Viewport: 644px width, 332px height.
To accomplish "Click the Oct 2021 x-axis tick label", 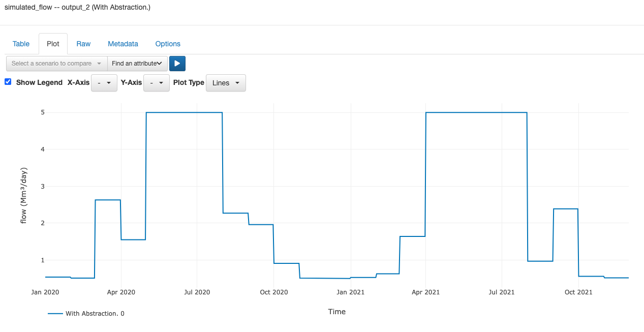I will point(578,292).
